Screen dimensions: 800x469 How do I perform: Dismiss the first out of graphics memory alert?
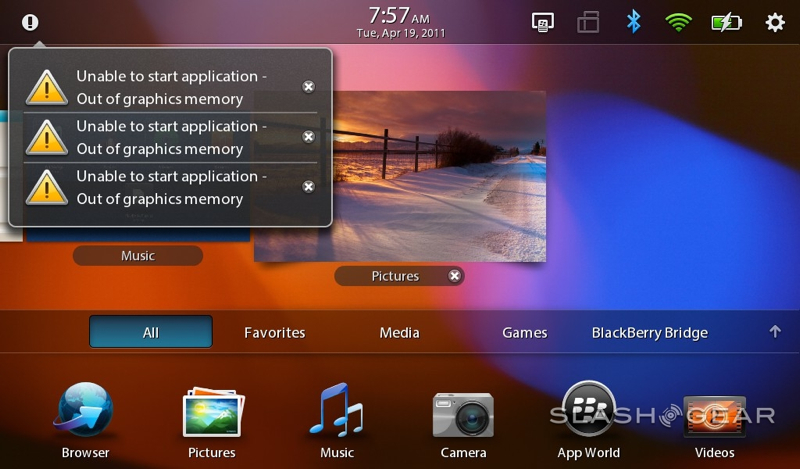tap(308, 87)
